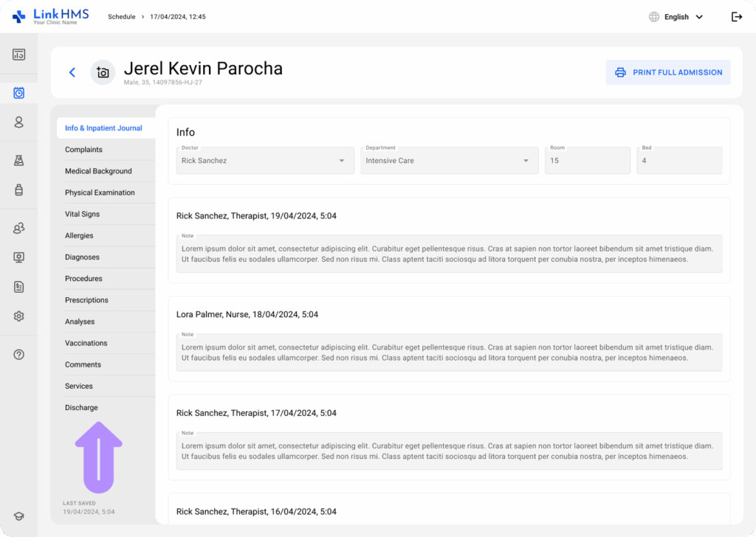Click the Room field showing 15
756x537 pixels.
point(587,160)
